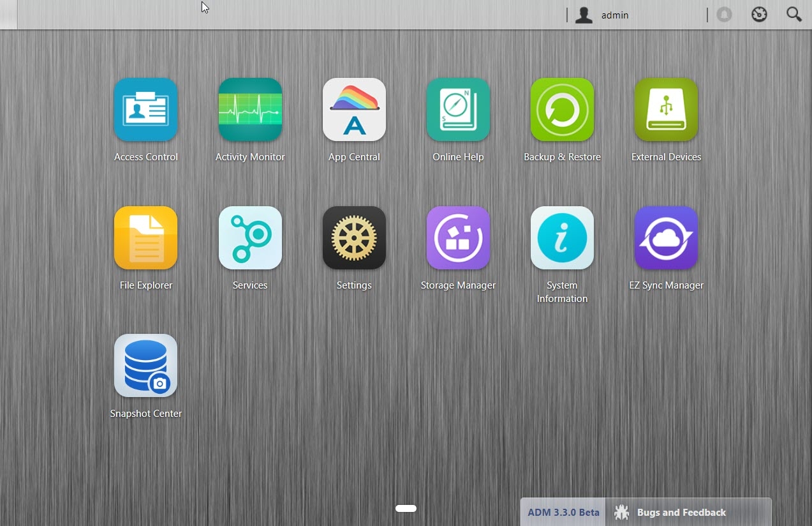Launch Activity Monitor
The width and height of the screenshot is (812, 526).
[250, 110]
